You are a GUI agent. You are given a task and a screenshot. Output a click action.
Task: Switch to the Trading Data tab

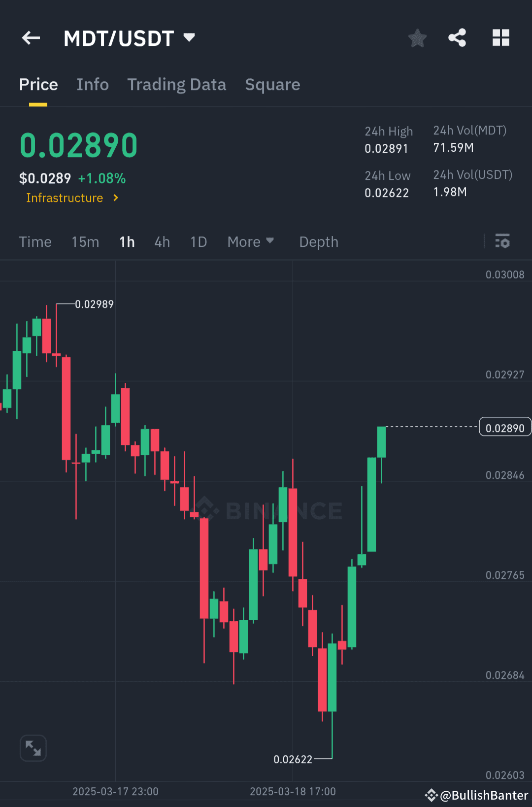177,84
